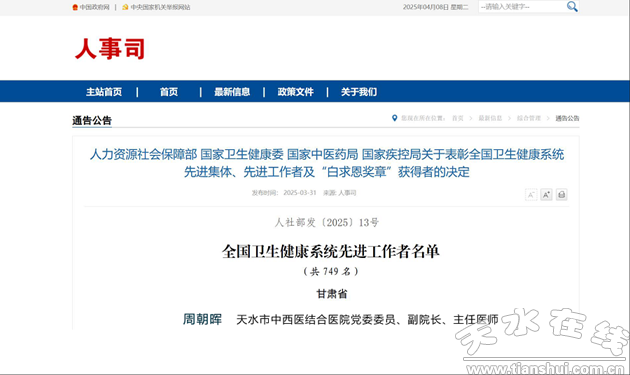Focus the keyword search input field
Image resolution: width=630 pixels, height=375 pixels.
(x=522, y=7)
